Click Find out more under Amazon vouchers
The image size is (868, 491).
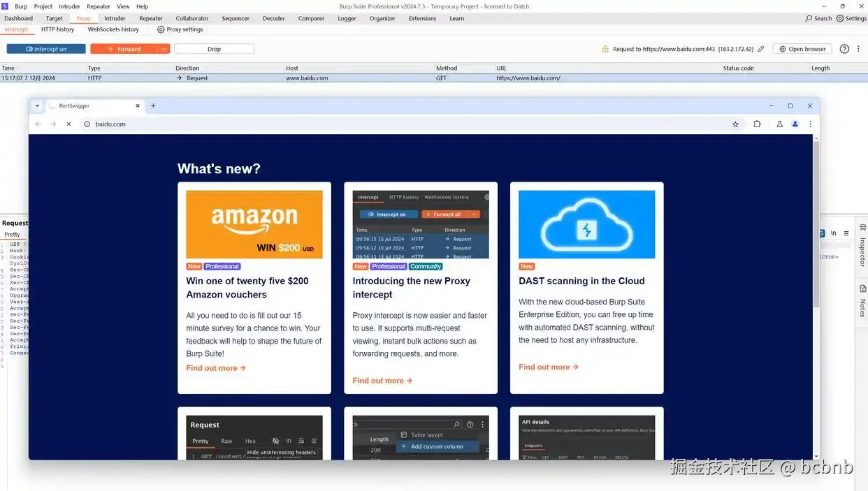click(216, 368)
